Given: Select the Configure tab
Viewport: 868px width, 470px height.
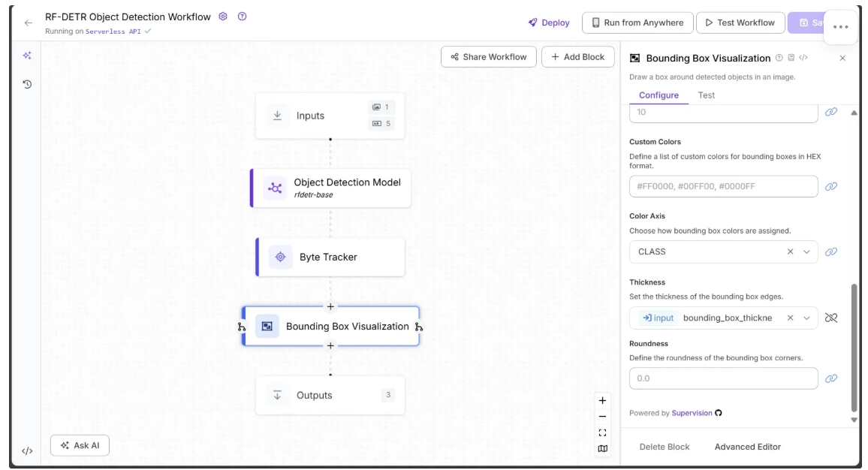Looking at the screenshot, I should click(659, 95).
